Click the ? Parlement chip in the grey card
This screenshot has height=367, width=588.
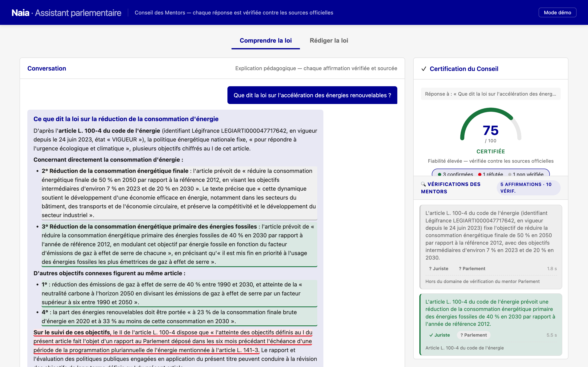coord(472,269)
